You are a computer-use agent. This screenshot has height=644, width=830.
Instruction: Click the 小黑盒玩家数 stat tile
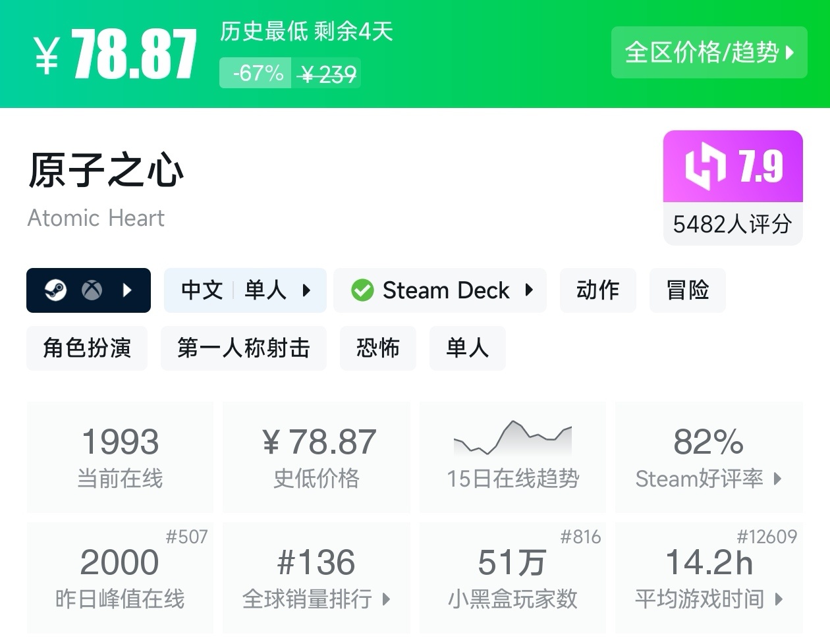tap(512, 577)
